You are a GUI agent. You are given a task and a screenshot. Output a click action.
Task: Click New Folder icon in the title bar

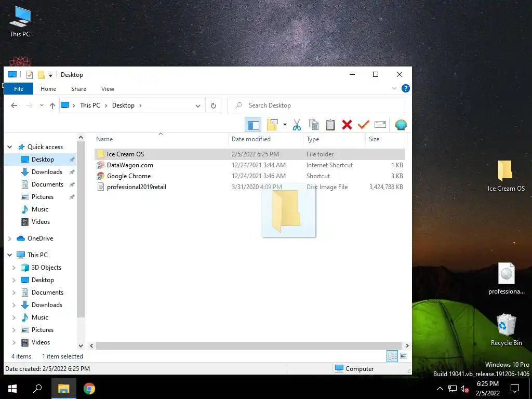pos(41,75)
